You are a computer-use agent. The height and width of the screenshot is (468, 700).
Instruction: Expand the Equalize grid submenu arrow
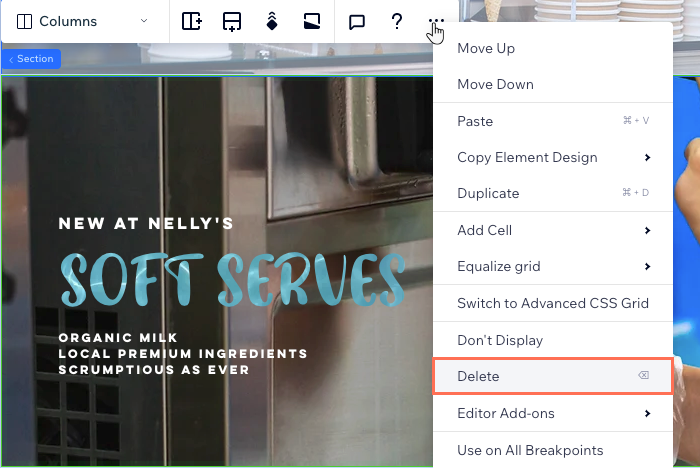(647, 267)
